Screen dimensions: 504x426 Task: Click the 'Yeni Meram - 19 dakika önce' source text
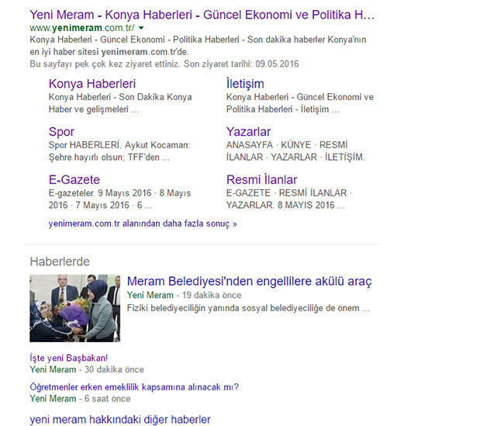click(x=185, y=295)
